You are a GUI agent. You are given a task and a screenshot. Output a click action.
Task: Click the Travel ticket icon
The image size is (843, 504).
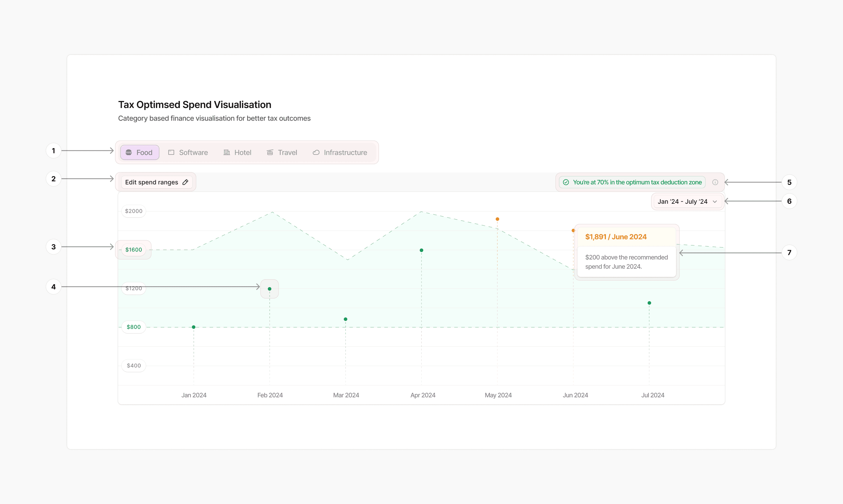point(270,152)
